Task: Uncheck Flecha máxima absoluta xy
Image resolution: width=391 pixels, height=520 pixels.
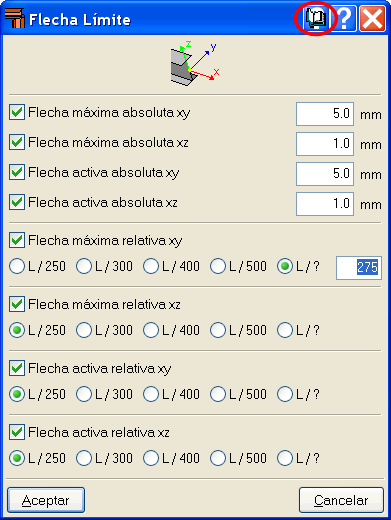Action: pos(17,112)
